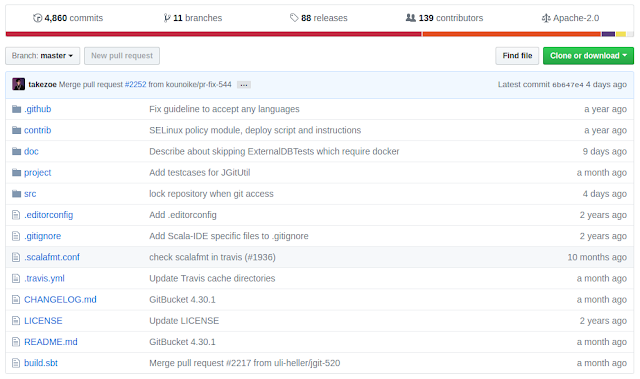The image size is (640, 379).
Task: Open the .travis.yml file
Action: pos(44,279)
